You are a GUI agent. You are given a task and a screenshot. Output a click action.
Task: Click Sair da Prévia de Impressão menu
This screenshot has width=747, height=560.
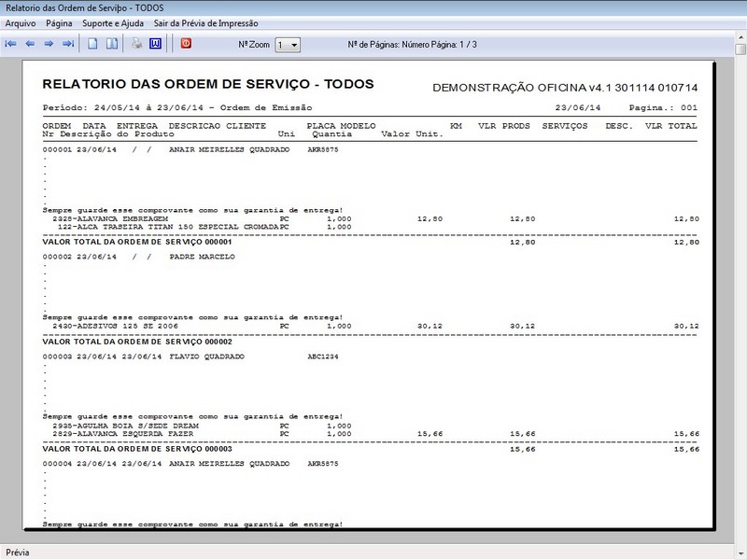205,23
